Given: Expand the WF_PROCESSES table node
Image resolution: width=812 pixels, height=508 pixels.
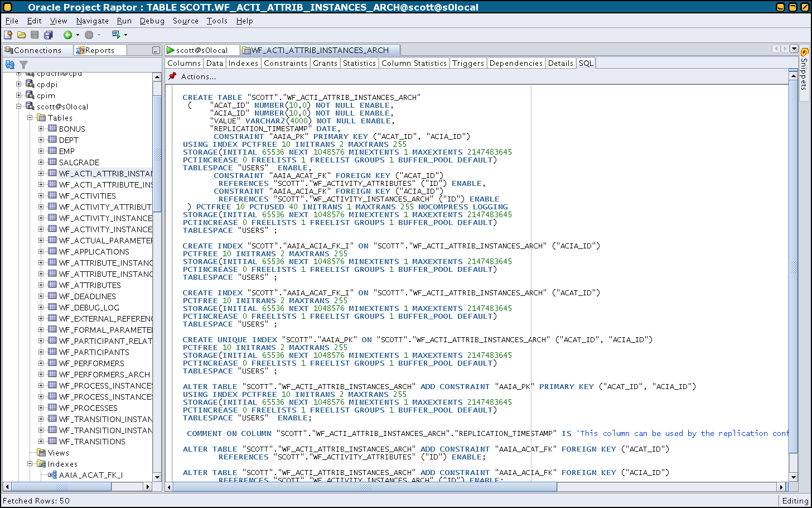Looking at the screenshot, I should click(x=41, y=408).
